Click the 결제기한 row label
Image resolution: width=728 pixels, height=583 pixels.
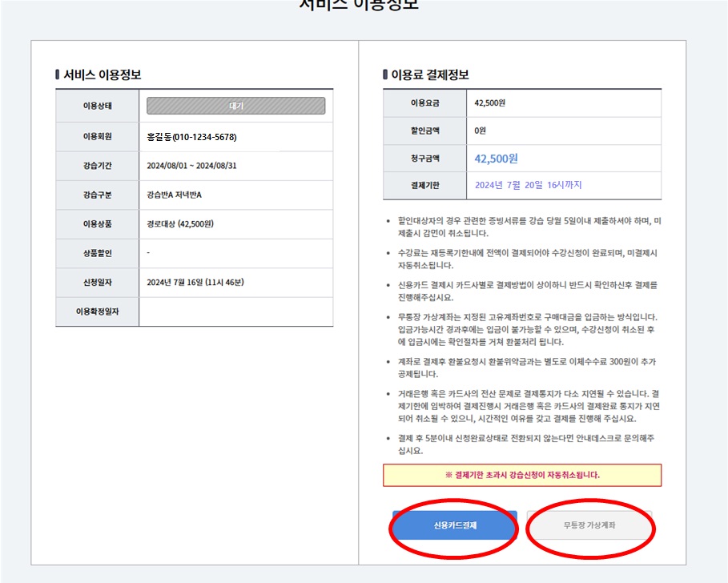(424, 185)
